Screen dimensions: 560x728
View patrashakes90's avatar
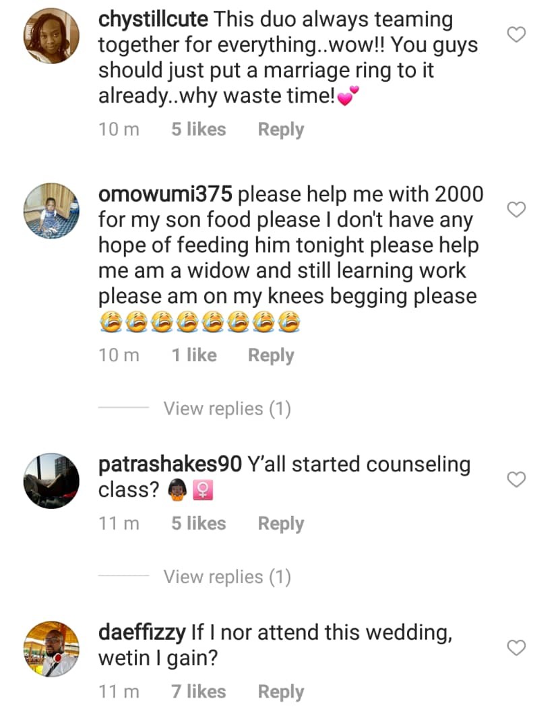51,480
